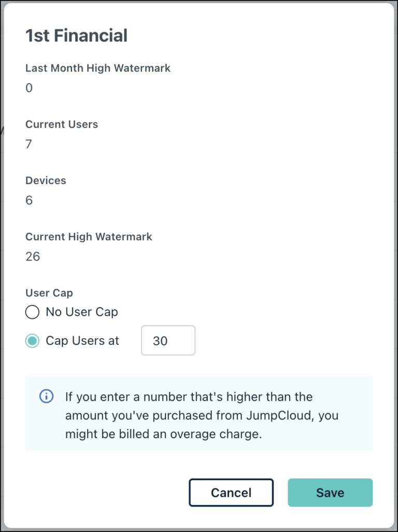Screen dimensions: 398x532
Task: Click the info icon in the notice box
Action: pyautogui.click(x=46, y=396)
